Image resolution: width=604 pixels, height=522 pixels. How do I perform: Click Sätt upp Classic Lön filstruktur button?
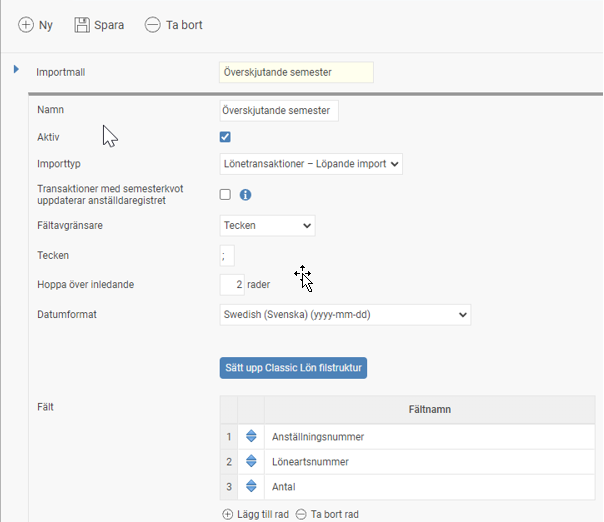point(293,368)
